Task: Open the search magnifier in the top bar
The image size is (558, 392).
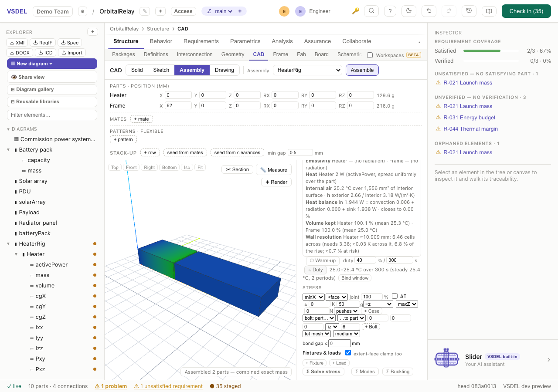Action: 371,11
